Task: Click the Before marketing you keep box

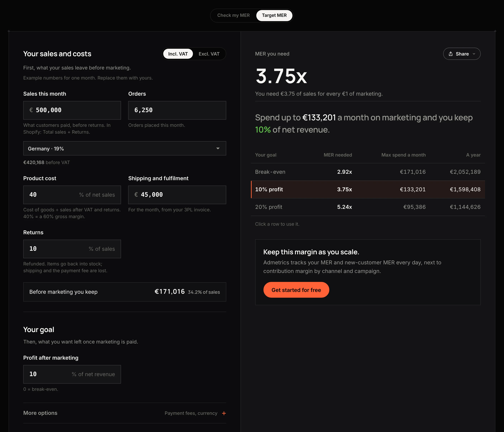Action: tap(125, 292)
